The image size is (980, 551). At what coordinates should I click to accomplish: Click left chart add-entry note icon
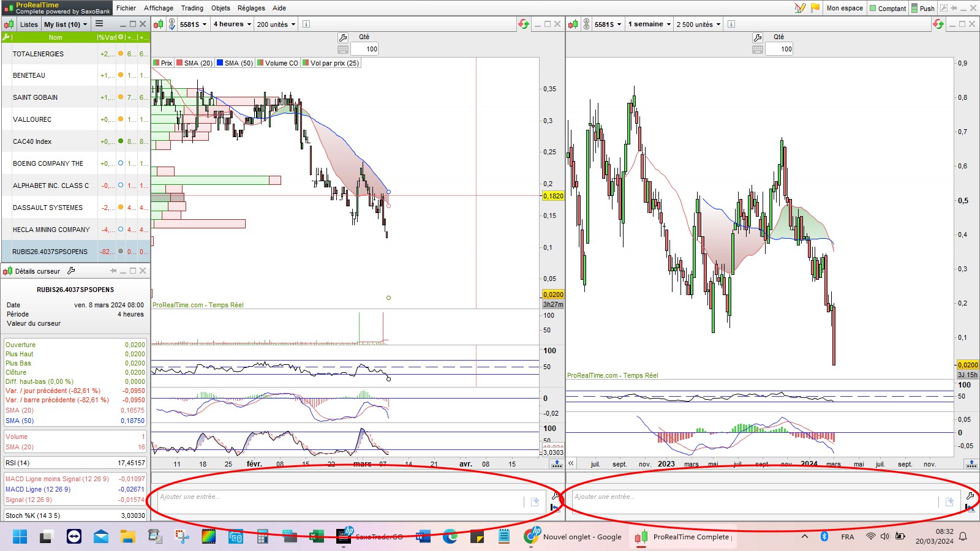click(x=535, y=502)
